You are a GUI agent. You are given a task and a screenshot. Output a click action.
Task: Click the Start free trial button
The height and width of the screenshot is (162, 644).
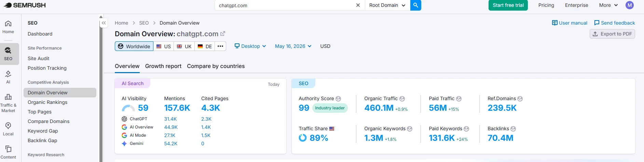508,5
